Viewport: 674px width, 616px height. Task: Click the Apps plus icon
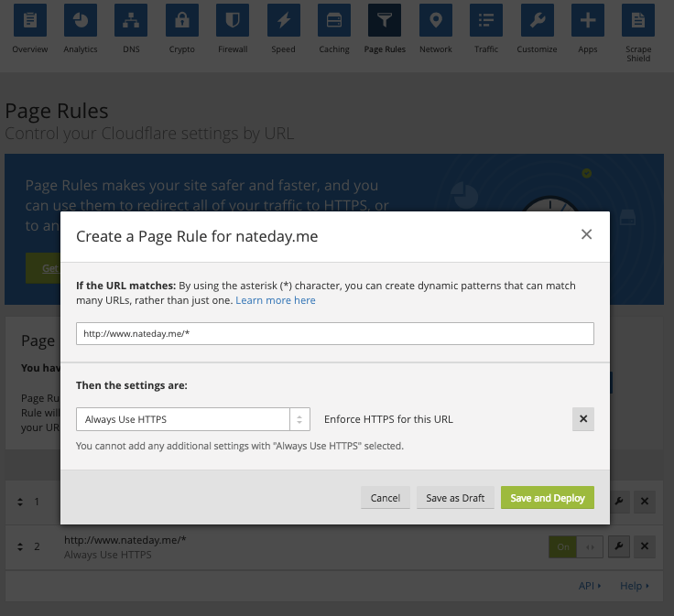588,20
